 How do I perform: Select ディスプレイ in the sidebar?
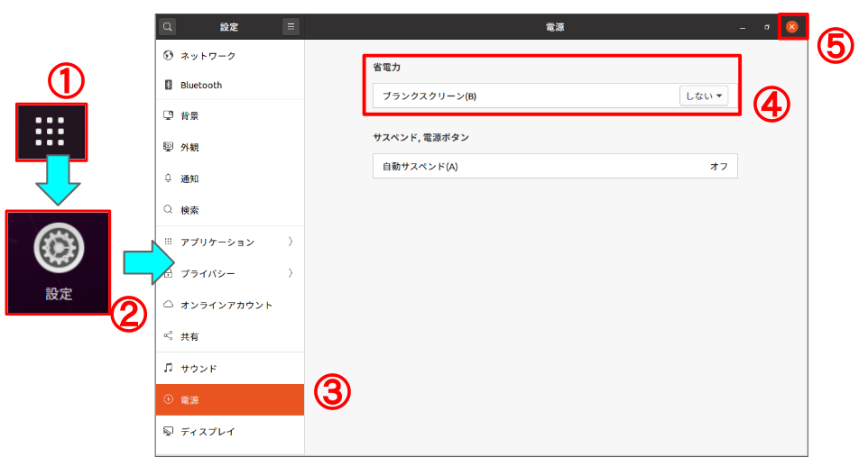click(x=229, y=431)
